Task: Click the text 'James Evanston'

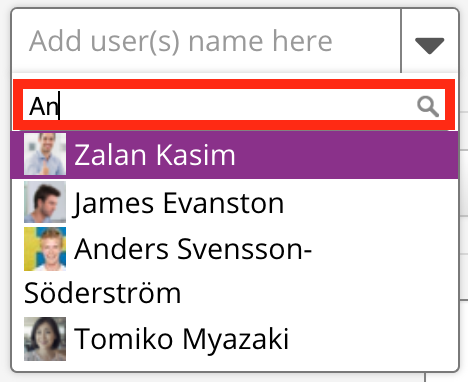Action: pyautogui.click(x=178, y=203)
